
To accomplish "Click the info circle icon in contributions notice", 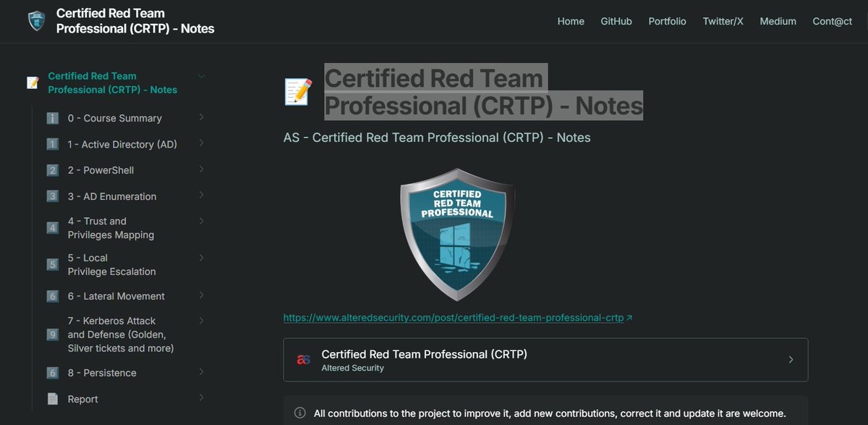I will (x=299, y=413).
